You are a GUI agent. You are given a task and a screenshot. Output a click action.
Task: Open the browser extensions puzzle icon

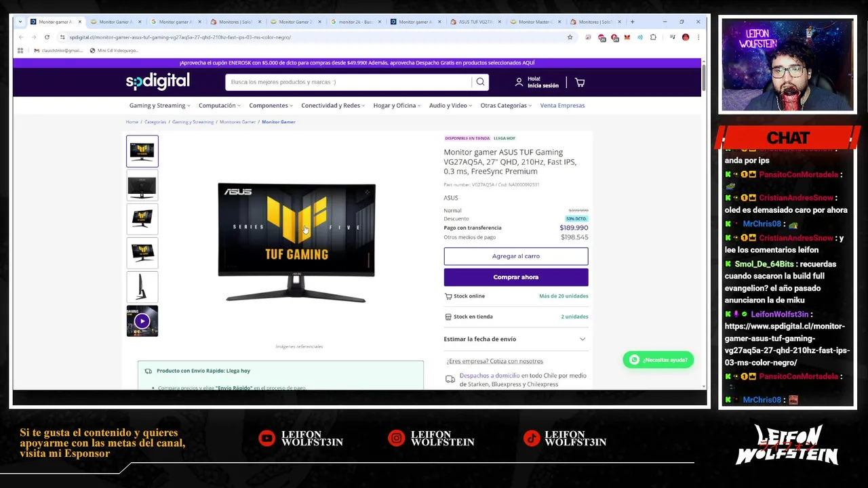(x=653, y=37)
